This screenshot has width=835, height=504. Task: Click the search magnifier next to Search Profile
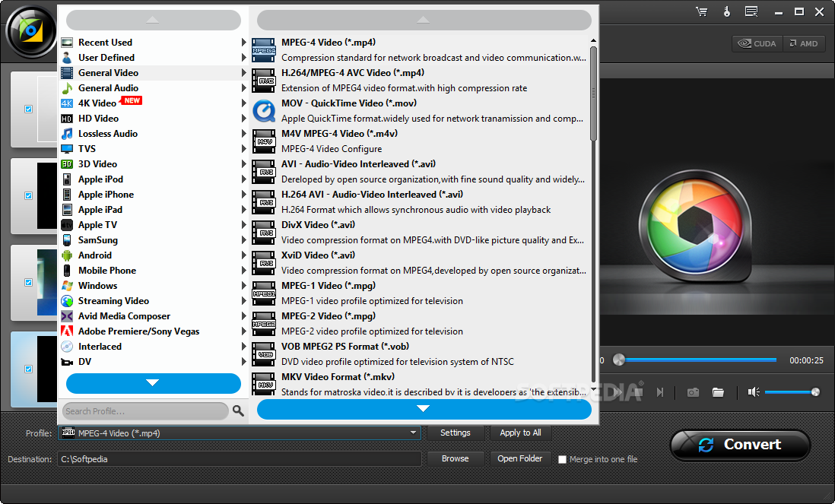point(238,410)
